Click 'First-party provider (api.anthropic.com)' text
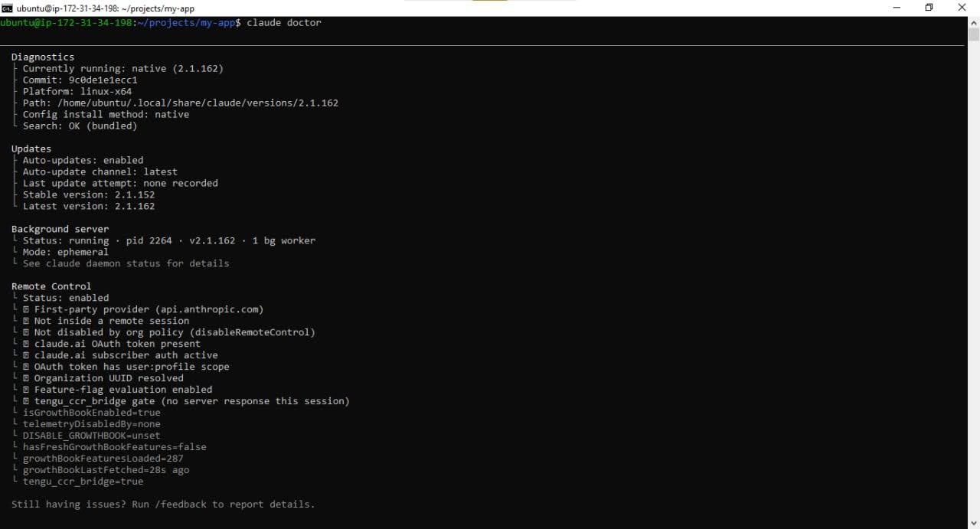 coord(149,310)
